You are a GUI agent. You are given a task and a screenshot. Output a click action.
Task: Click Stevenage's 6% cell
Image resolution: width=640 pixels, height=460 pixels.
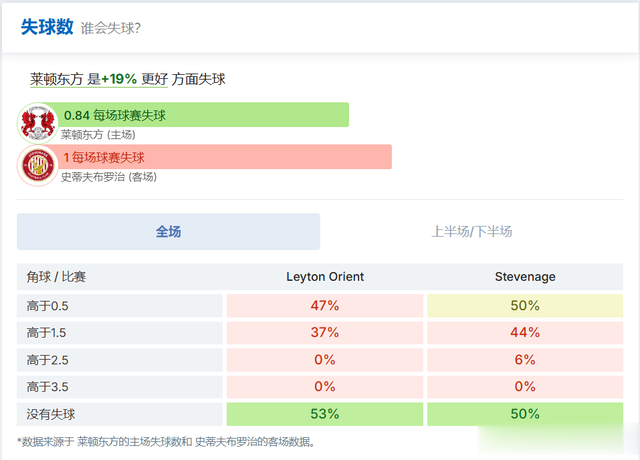pyautogui.click(x=525, y=359)
